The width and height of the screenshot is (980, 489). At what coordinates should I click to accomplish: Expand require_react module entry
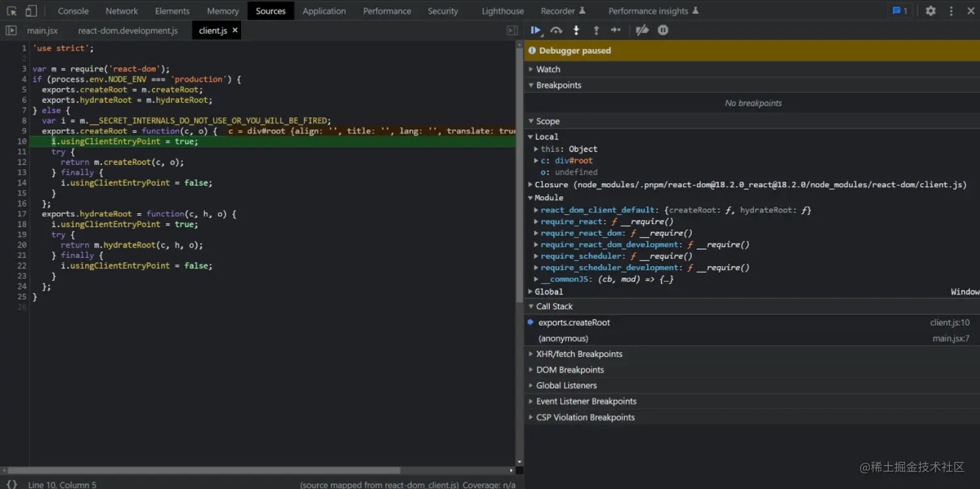click(603, 222)
